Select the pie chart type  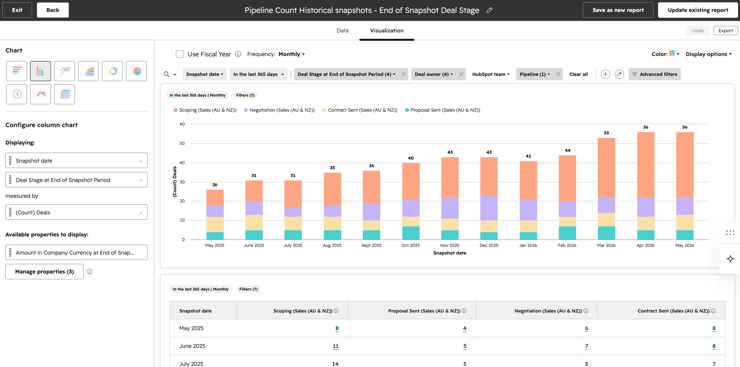tap(137, 71)
